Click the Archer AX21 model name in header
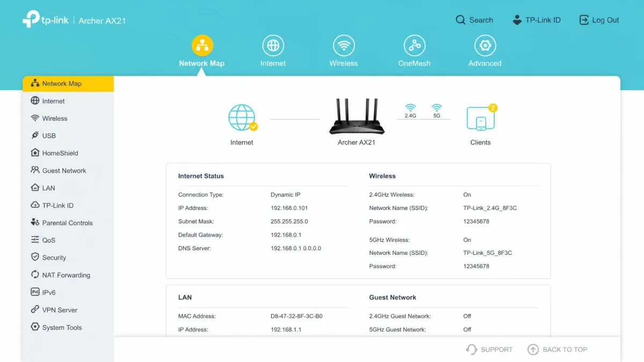Viewport: 644px width, 362px height. click(x=102, y=21)
